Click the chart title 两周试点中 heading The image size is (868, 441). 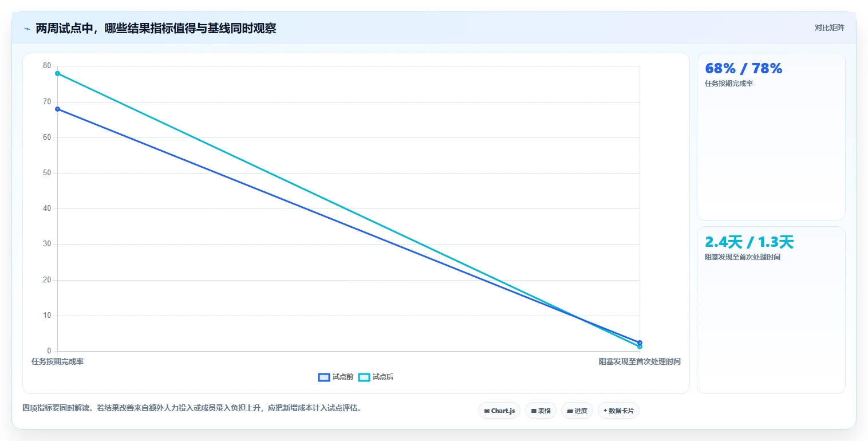[x=156, y=29]
